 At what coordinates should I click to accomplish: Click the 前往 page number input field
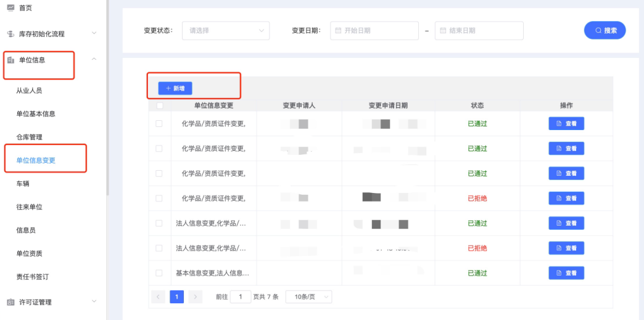coord(241,297)
